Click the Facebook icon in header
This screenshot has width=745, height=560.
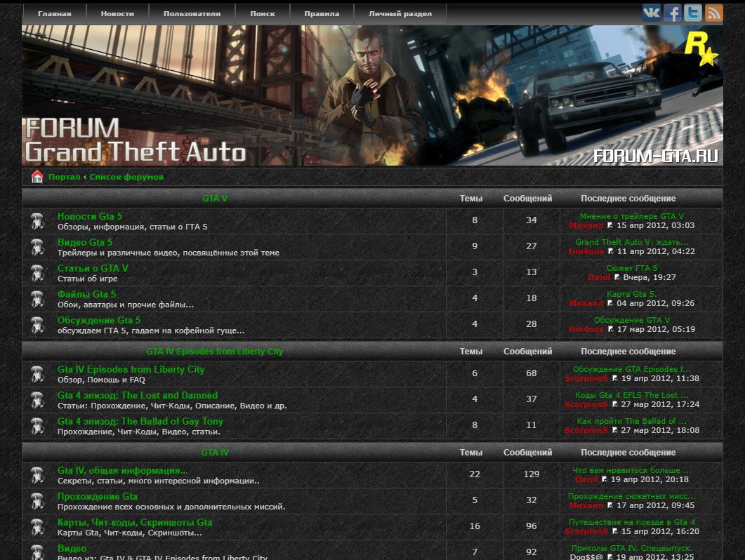672,13
